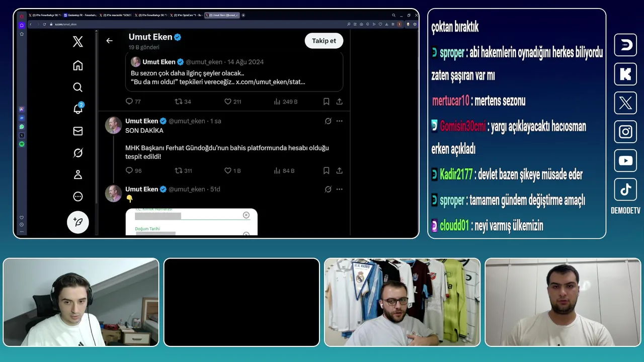Click the X logo in the sidebar
The height and width of the screenshot is (362, 644).
(77, 42)
